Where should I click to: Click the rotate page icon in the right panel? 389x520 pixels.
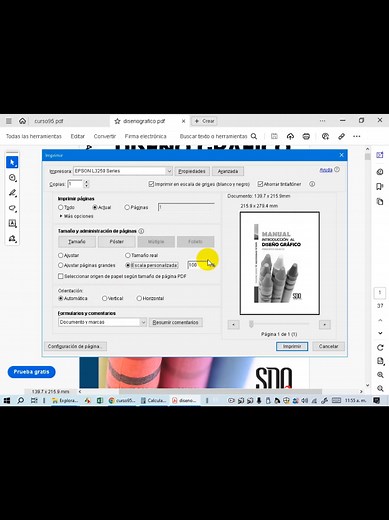click(380, 348)
